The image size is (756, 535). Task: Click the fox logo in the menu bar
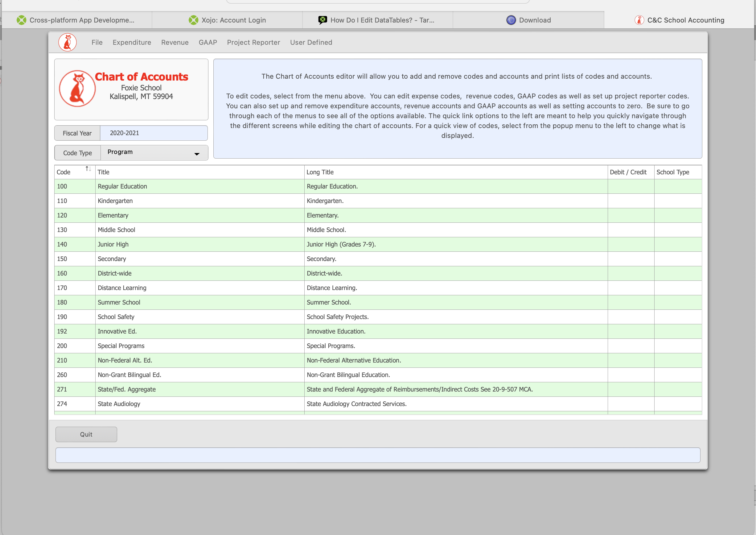(x=68, y=42)
